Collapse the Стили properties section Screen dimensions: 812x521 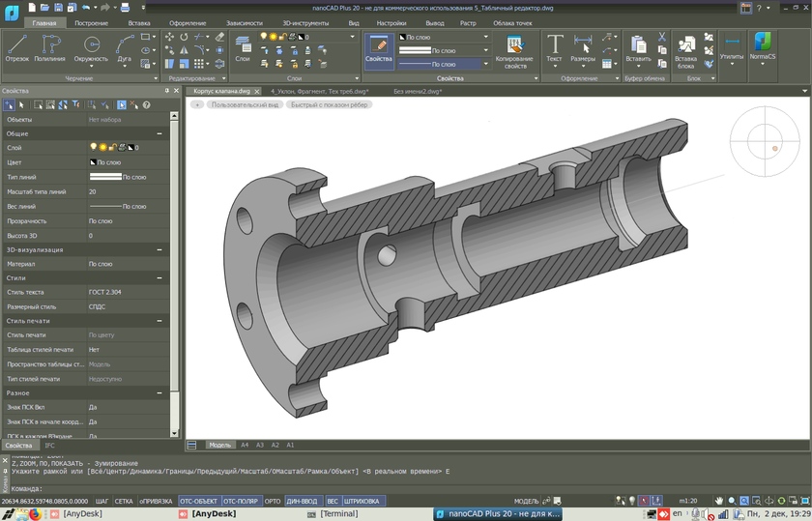[159, 277]
